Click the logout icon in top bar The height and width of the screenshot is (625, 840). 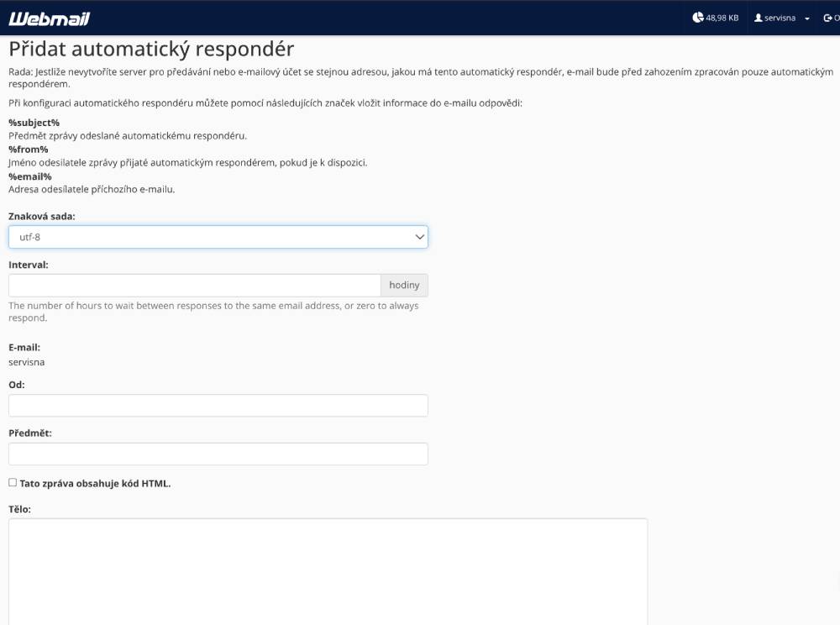827,18
